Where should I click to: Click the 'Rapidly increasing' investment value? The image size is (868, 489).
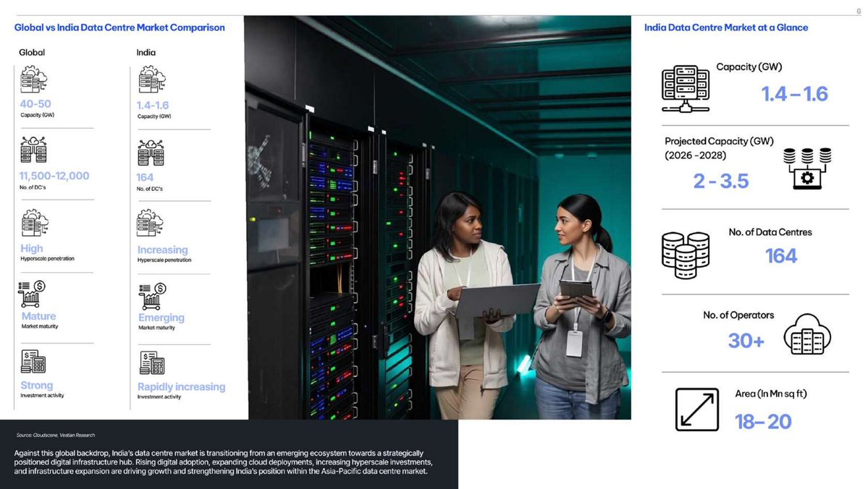click(182, 387)
